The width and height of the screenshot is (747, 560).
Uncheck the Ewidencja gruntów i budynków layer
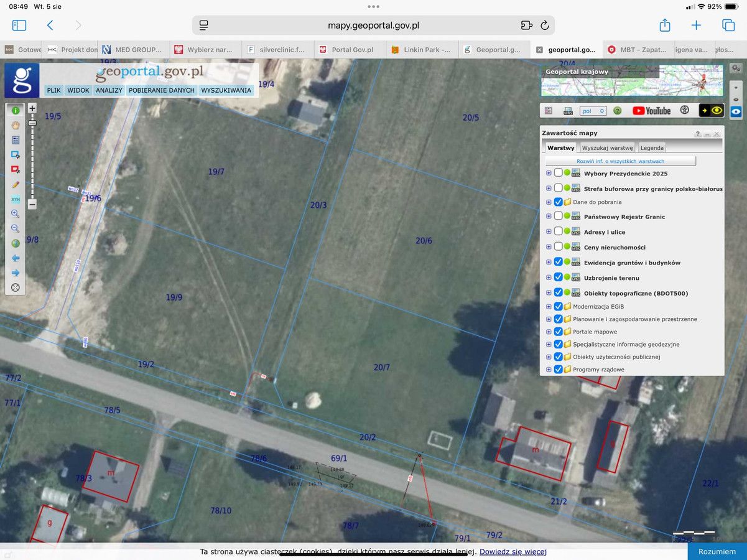(x=558, y=262)
